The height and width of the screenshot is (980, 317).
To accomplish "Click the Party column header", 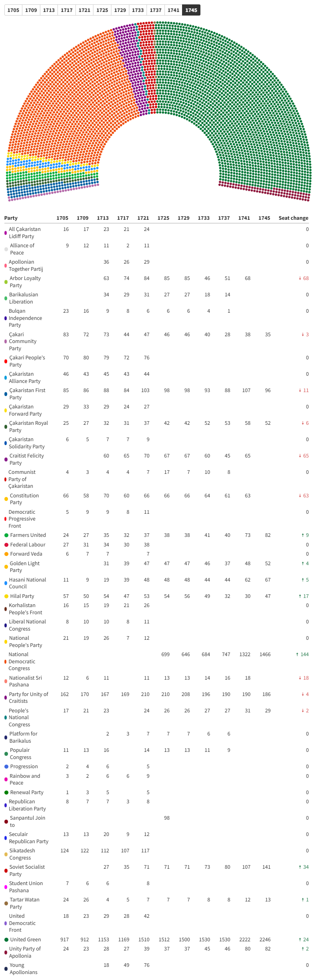I will point(11,218).
